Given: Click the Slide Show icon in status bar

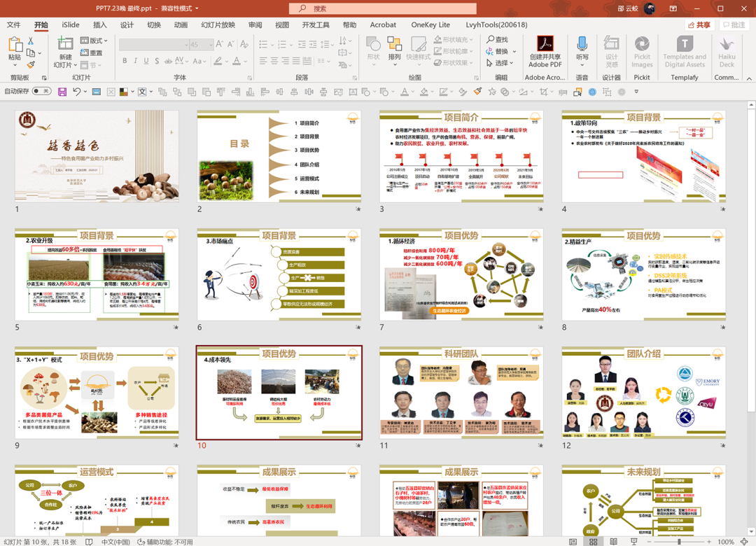Looking at the screenshot, I should point(634,542).
